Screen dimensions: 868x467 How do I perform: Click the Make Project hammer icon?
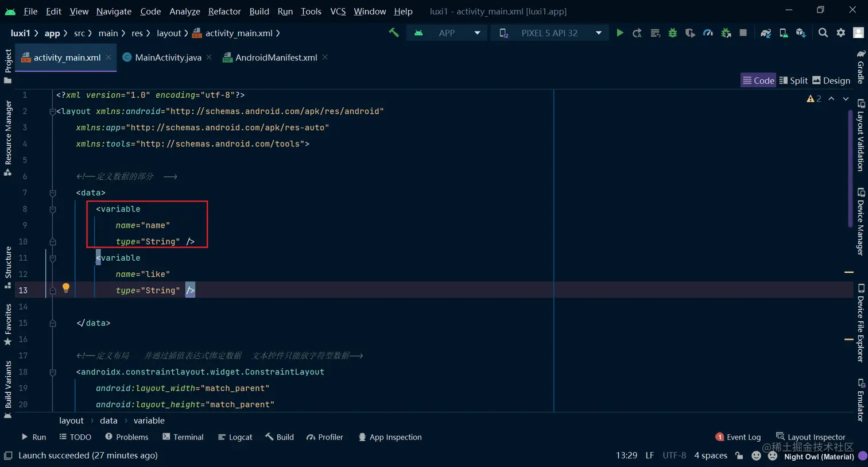point(394,33)
